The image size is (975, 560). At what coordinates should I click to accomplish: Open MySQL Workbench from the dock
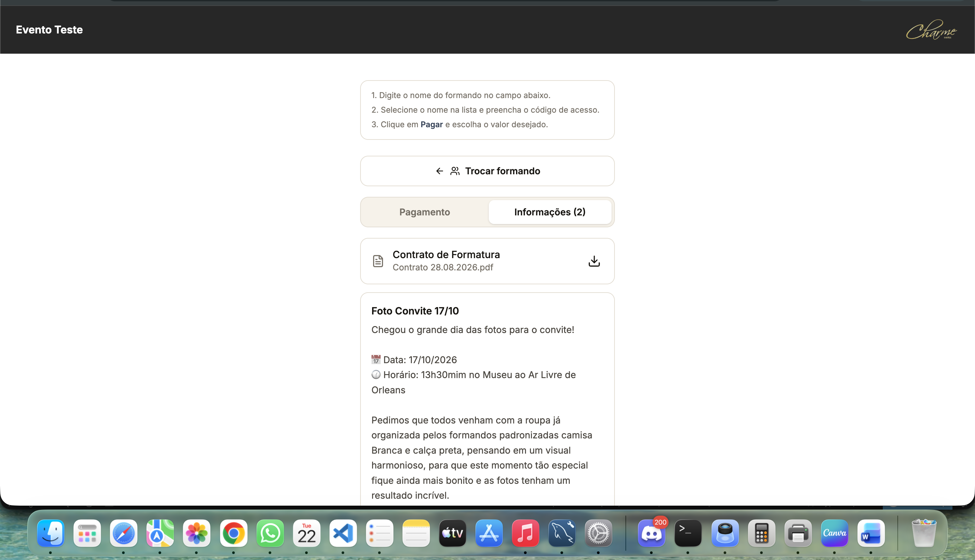(x=562, y=533)
